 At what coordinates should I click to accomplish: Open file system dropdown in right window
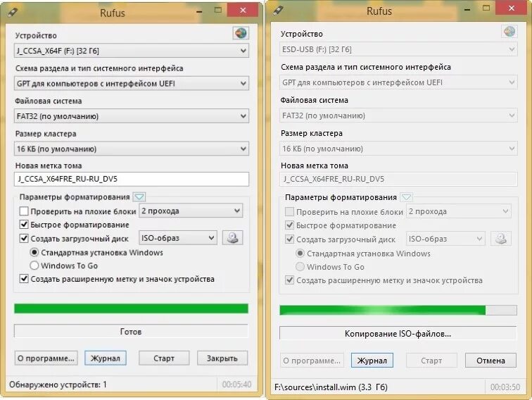(398, 115)
